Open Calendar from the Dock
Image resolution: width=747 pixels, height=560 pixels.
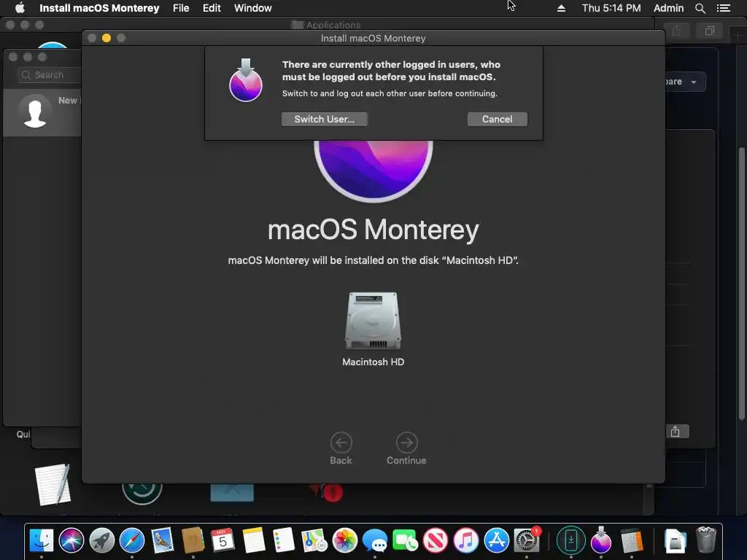223,540
